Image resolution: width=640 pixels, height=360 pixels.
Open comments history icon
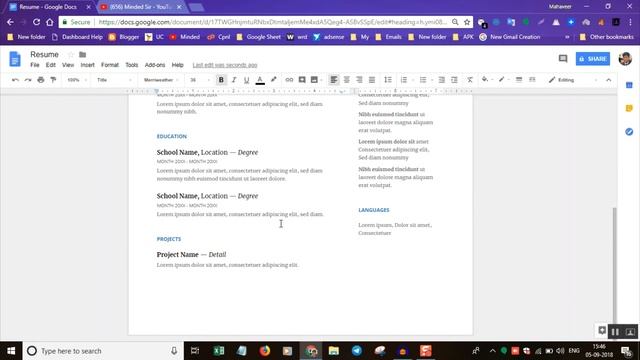click(x=563, y=59)
